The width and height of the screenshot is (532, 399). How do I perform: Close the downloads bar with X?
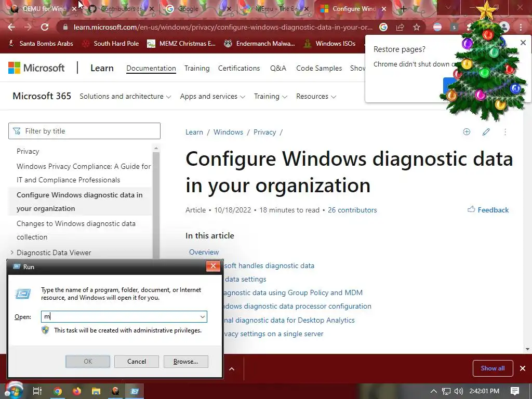[x=523, y=368]
